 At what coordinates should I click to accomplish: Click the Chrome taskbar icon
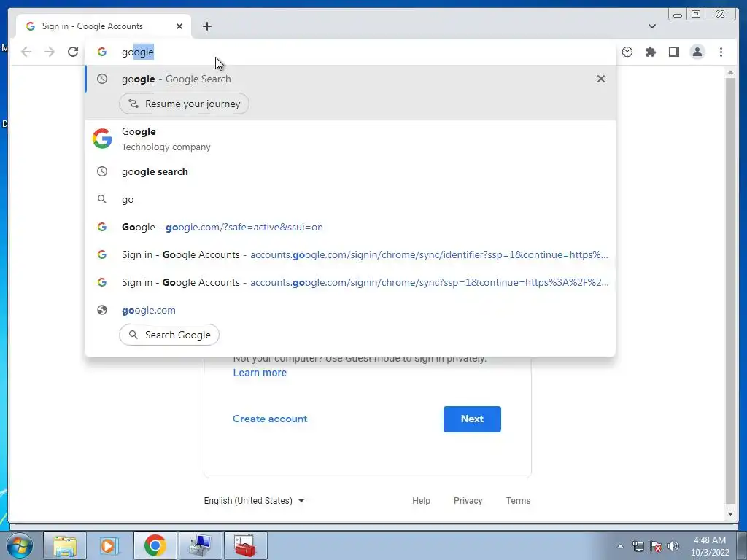pos(155,545)
